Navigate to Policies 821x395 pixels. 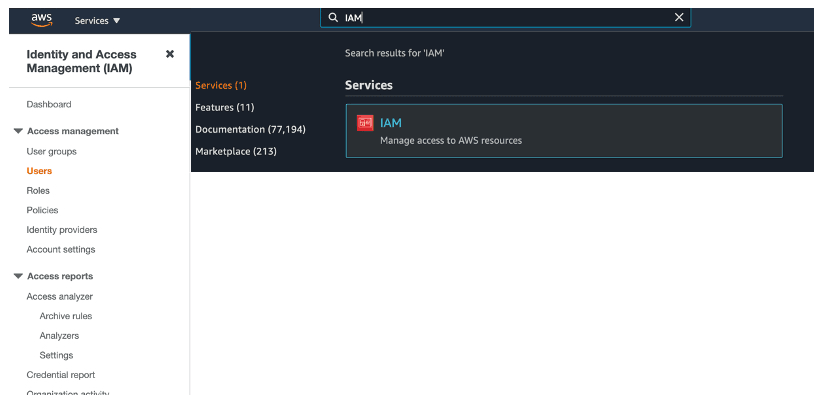pyautogui.click(x=42, y=210)
